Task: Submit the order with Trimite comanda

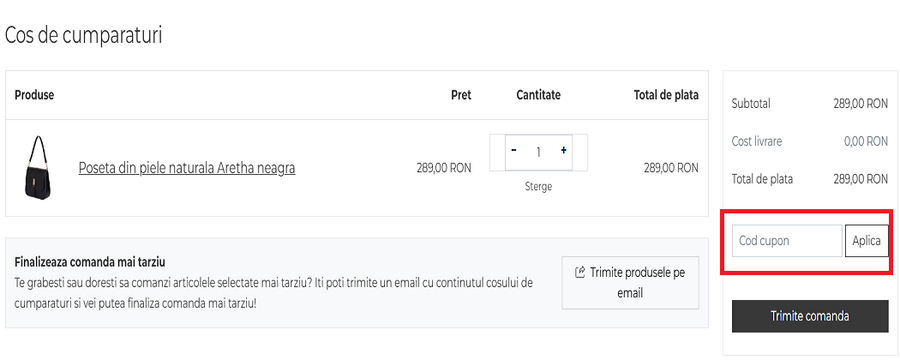Action: 810,316
